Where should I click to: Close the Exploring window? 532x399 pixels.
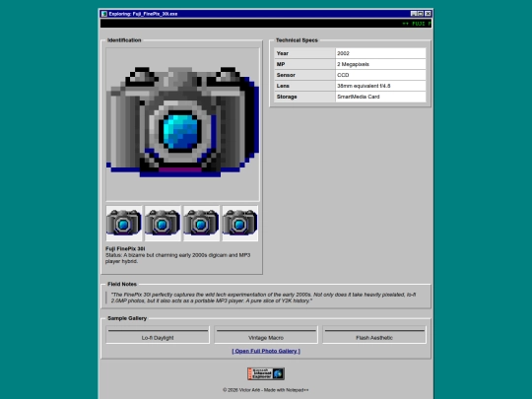point(428,14)
